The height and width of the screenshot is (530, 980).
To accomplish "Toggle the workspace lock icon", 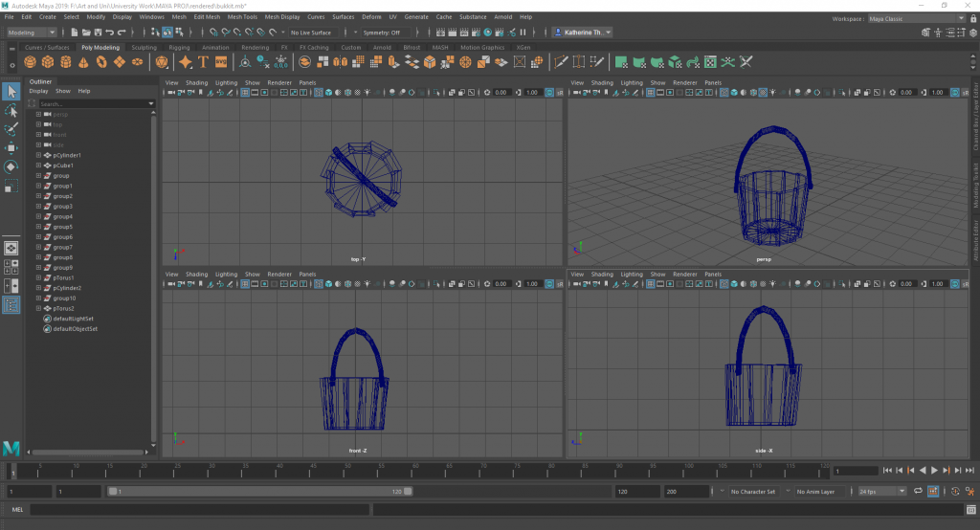I will coord(973,18).
